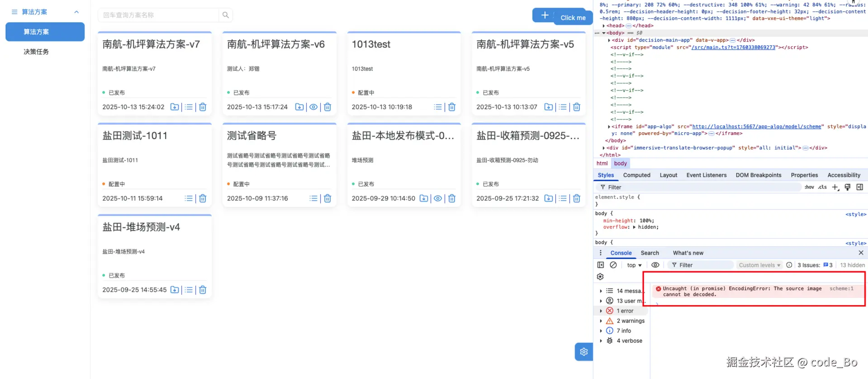Click trash icon on 盐田-收箱预测-0925 card
This screenshot has height=379, width=868.
click(x=577, y=198)
